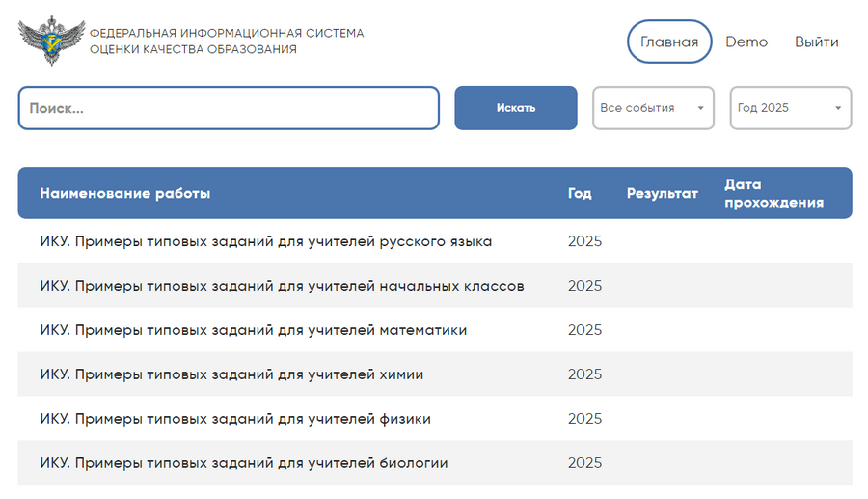Screen dimensions: 868x499
Task: Click the arrow in Все события selector
Action: pyautogui.click(x=701, y=108)
